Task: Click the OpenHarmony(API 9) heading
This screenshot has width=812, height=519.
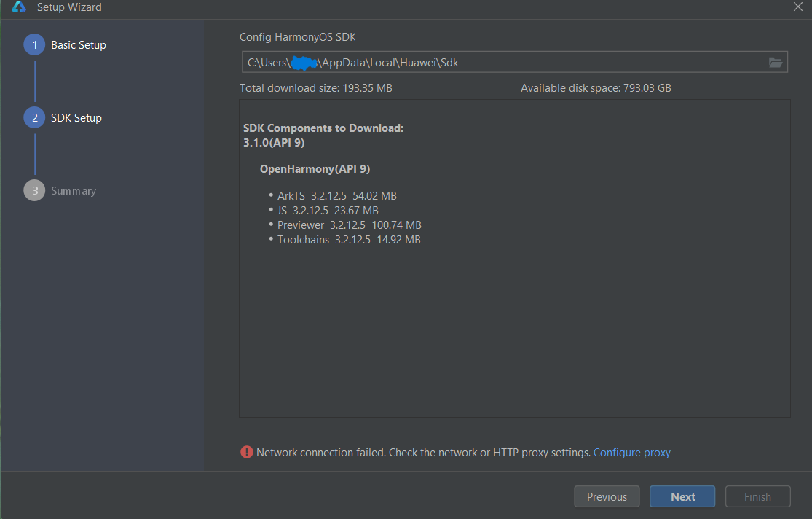Action: pos(315,169)
